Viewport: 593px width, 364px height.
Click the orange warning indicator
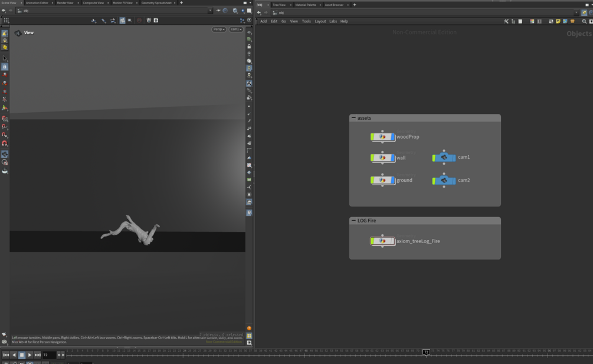click(249, 328)
